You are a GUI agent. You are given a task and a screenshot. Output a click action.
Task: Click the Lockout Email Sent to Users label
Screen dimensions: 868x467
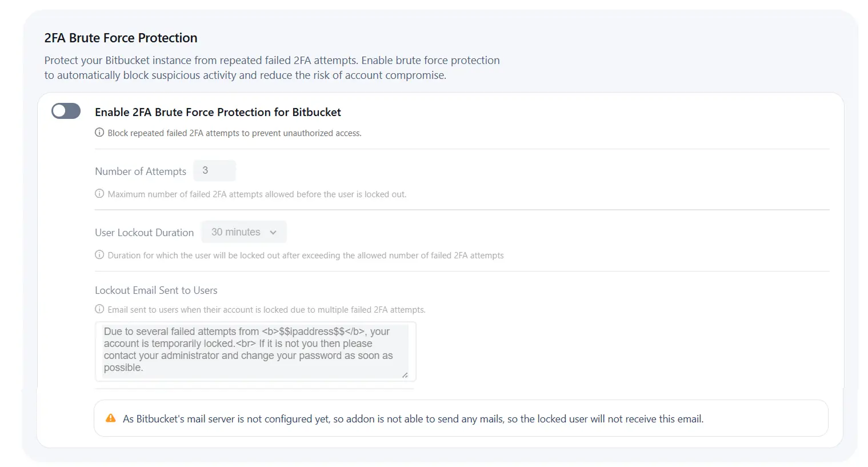156,290
